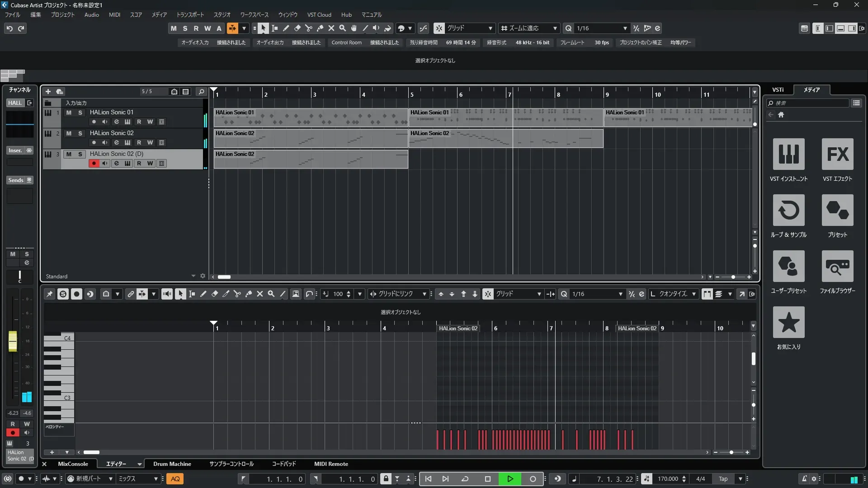Solo the HALion Sonic 02 track
The width and height of the screenshot is (868, 488).
[x=80, y=133]
